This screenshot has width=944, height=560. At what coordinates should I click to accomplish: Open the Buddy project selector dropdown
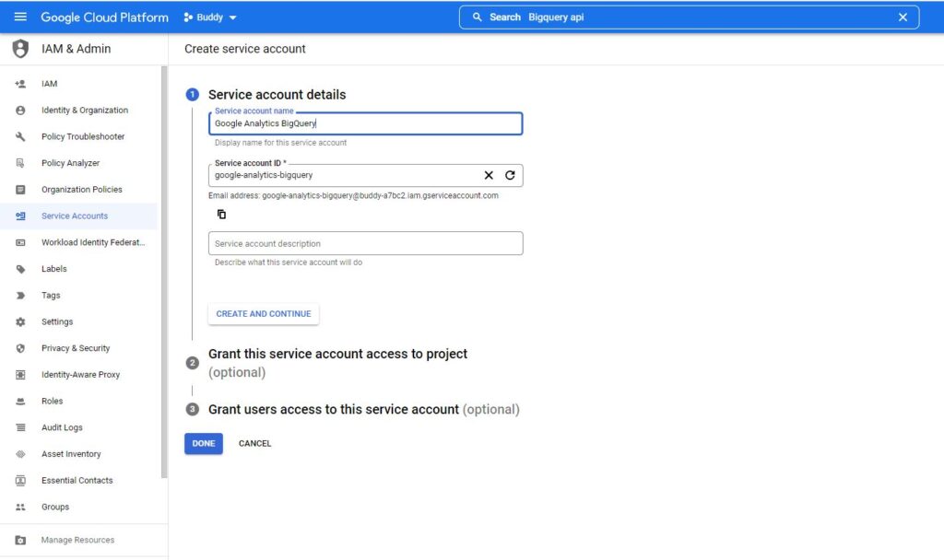210,17
